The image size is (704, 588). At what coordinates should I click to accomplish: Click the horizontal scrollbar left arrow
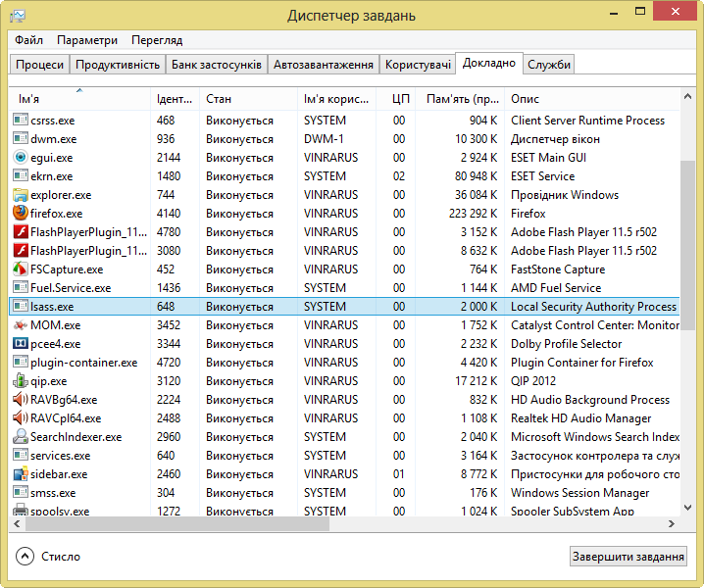[x=17, y=524]
